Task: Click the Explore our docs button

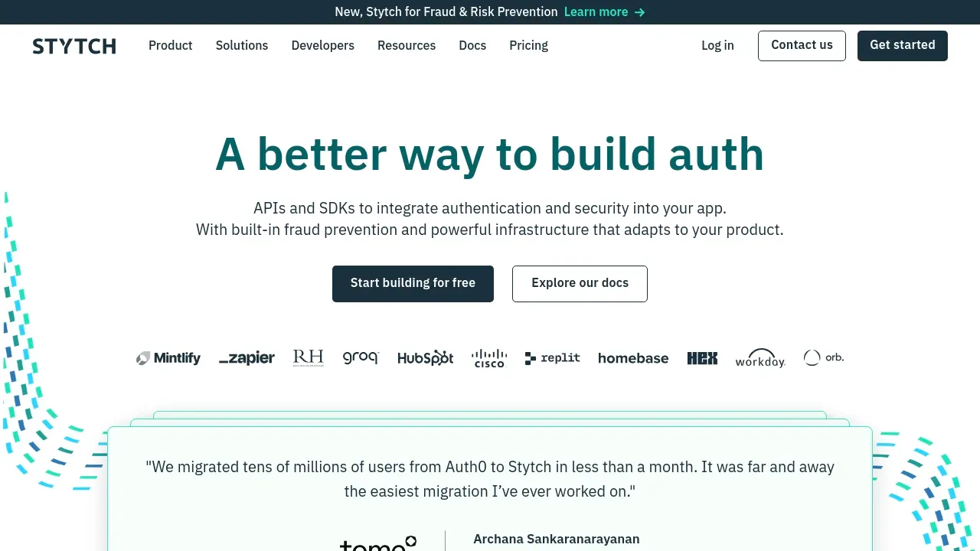Action: coord(580,284)
